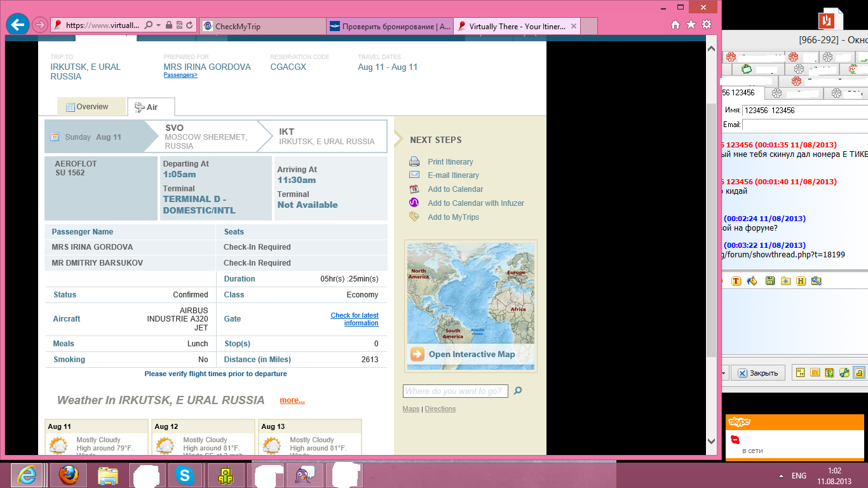Refresh the page with the reload icon
Viewport: 868px width, 488px height.
tap(189, 25)
